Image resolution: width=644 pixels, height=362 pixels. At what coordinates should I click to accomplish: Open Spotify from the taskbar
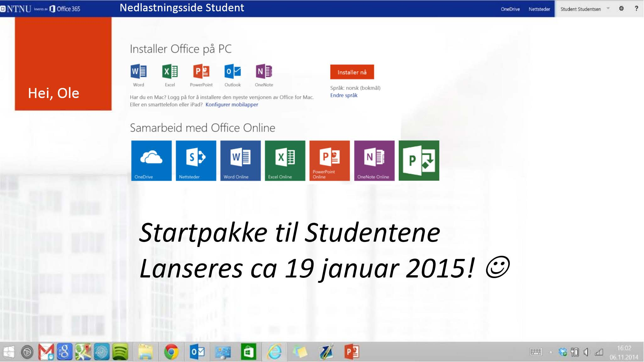click(x=120, y=352)
